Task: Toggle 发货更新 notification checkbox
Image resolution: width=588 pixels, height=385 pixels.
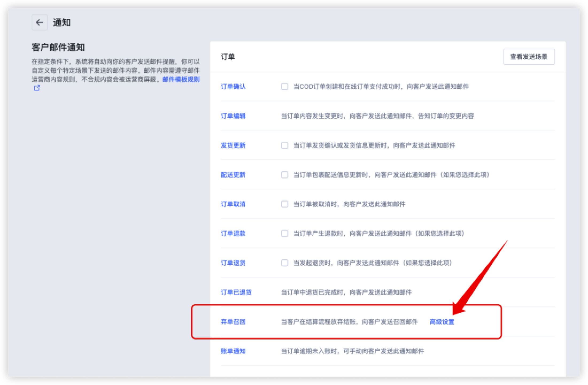Action: point(284,145)
